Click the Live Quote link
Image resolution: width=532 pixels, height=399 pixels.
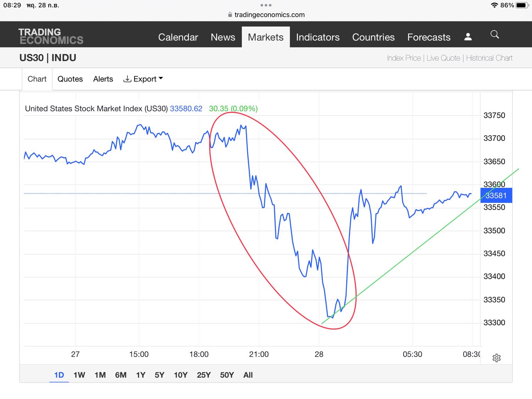[443, 58]
